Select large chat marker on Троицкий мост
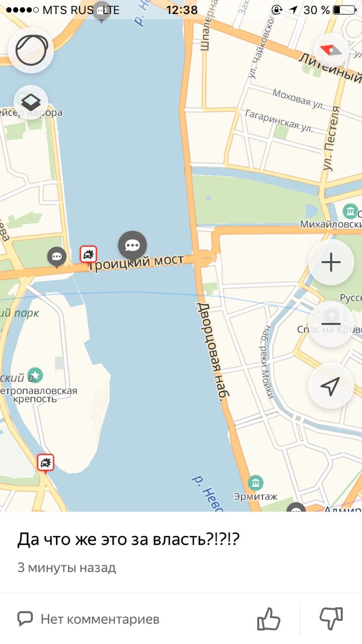 point(132,247)
